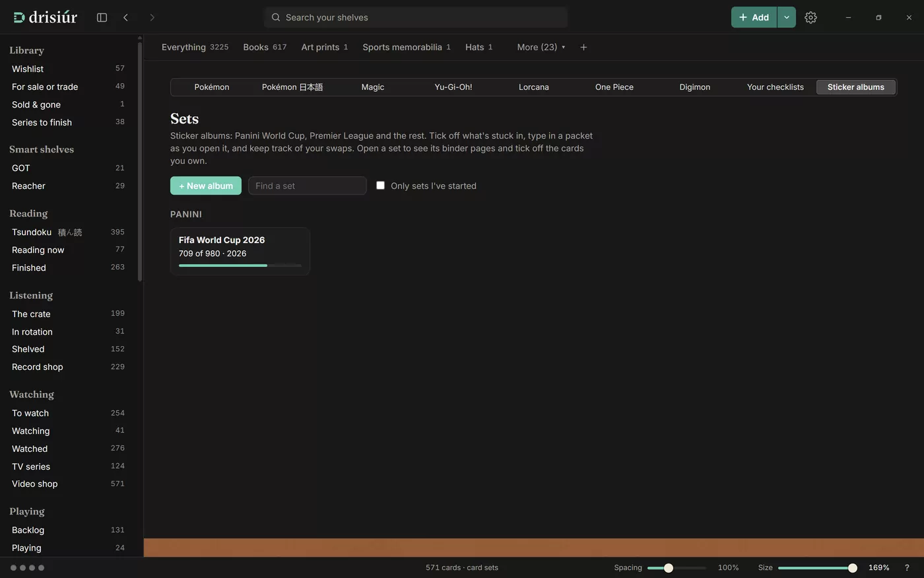Add a new collection tab with plus
Image resolution: width=924 pixels, height=578 pixels.
pyautogui.click(x=583, y=47)
